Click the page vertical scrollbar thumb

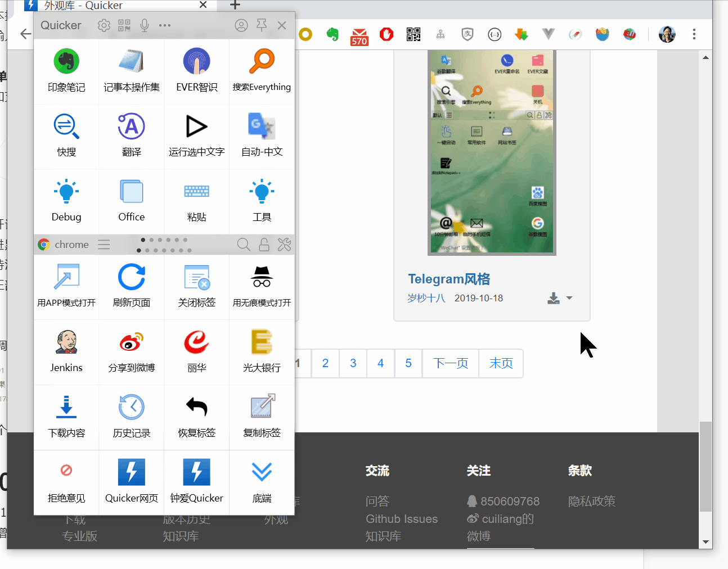tap(705, 466)
